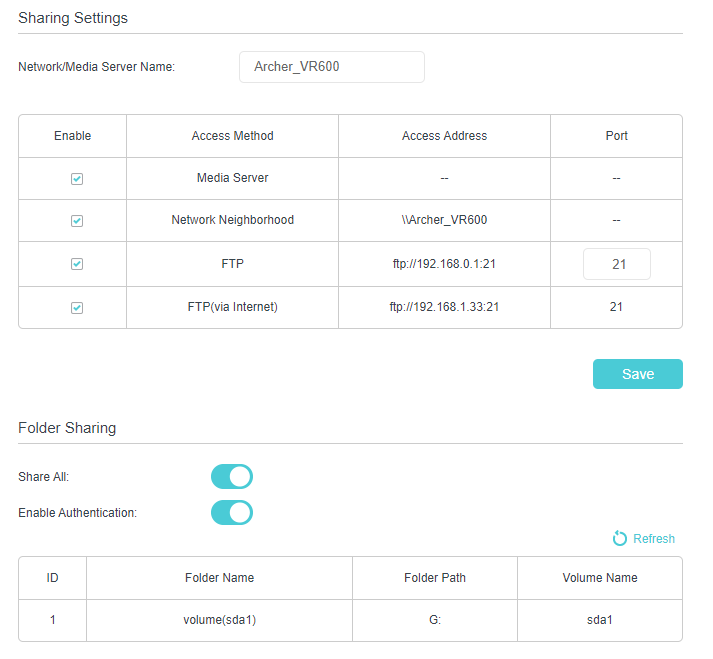The image size is (713, 659).
Task: Edit the Network/Media Server Name field
Action: click(x=332, y=67)
